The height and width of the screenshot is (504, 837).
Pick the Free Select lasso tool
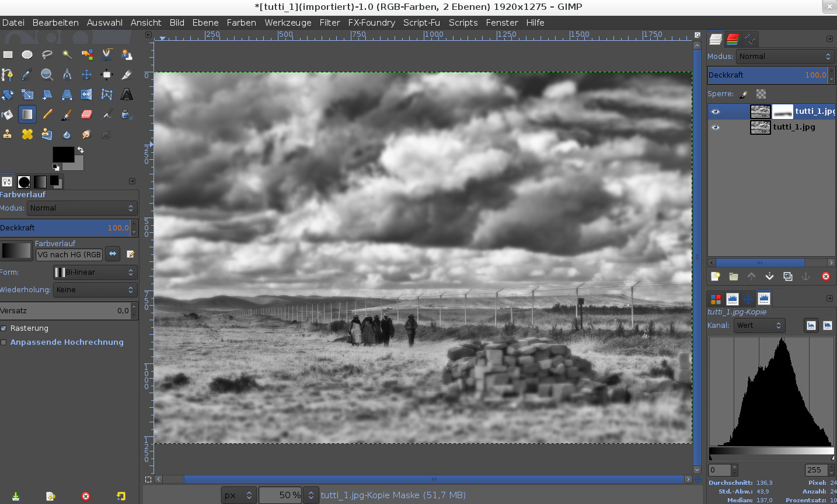[x=47, y=55]
